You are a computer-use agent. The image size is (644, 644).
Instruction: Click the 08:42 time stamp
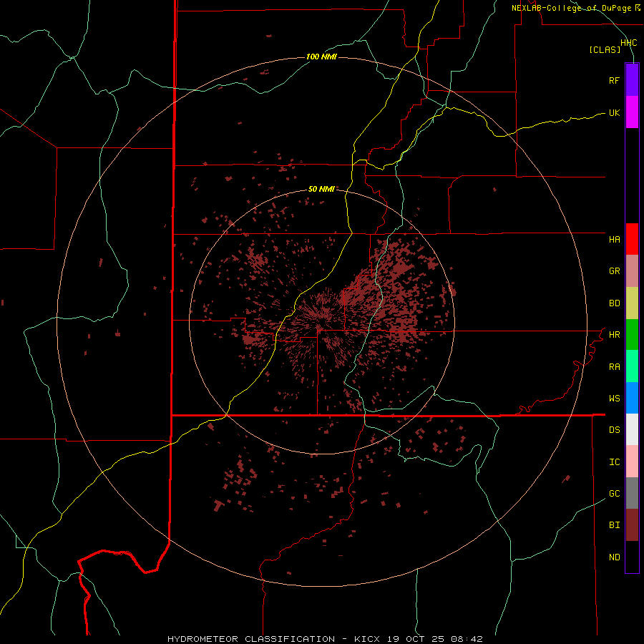click(467, 639)
